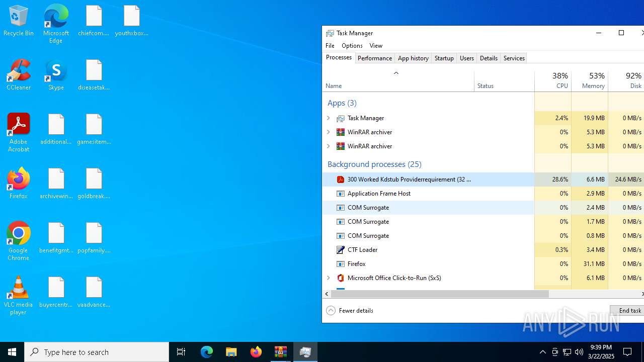Screen dimensions: 644x362
Task: Click the taskbar search box
Action: (97, 352)
